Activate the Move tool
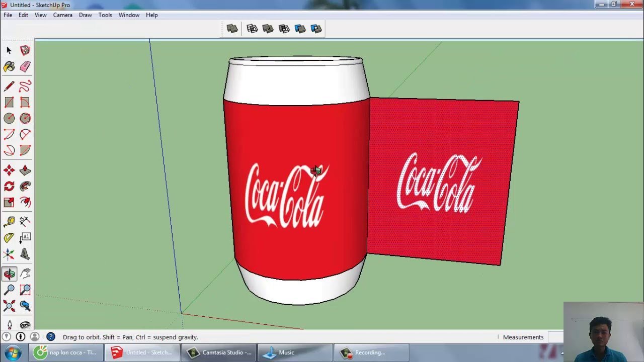The height and width of the screenshot is (362, 644). click(x=9, y=170)
